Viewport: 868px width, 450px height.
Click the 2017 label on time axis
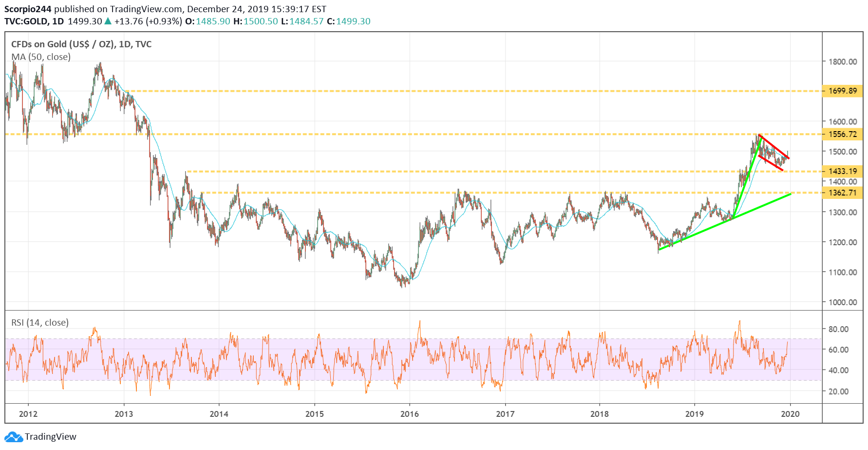(505, 414)
